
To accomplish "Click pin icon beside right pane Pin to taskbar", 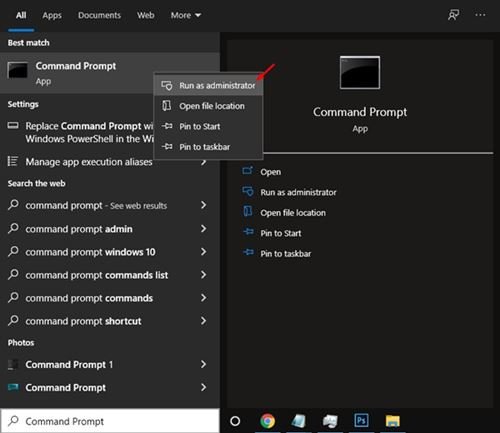I will (x=248, y=252).
